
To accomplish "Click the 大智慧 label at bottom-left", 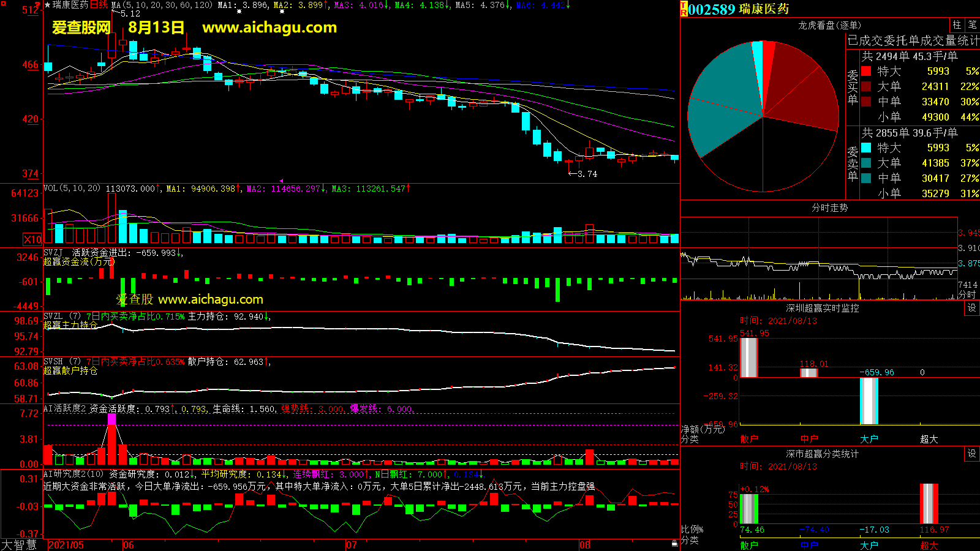I will pyautogui.click(x=19, y=545).
